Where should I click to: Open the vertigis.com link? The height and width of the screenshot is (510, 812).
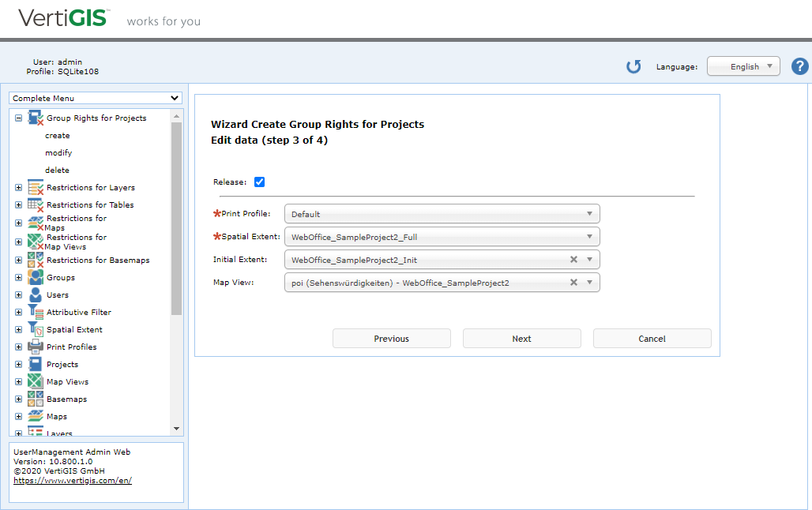[x=73, y=479]
